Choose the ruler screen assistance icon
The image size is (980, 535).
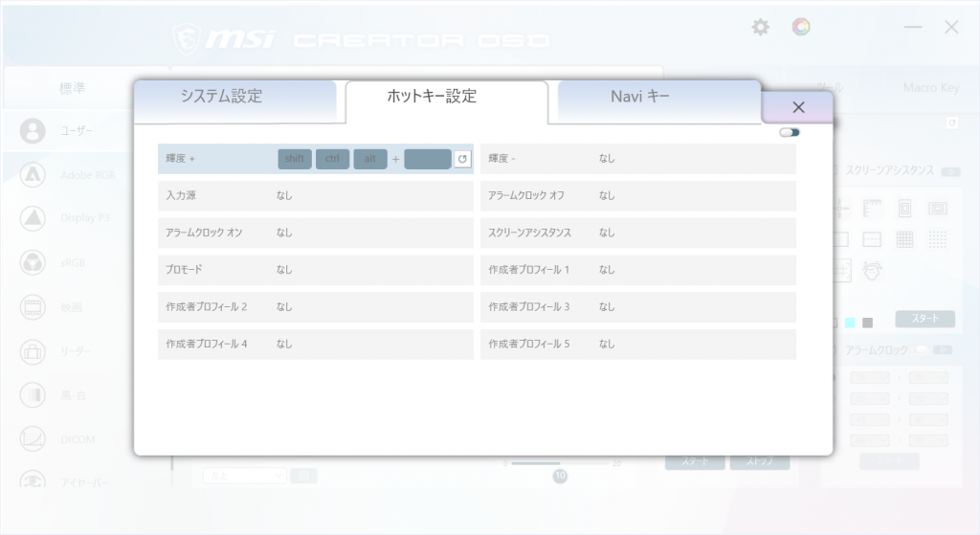coord(872,208)
